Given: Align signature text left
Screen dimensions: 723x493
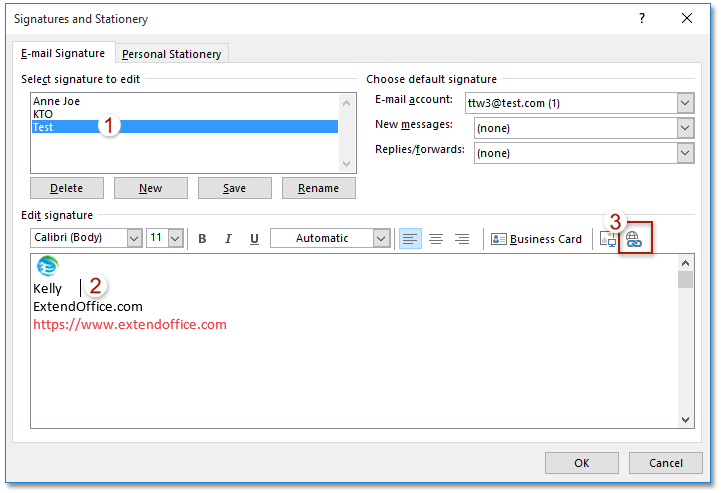Looking at the screenshot, I should click(410, 238).
